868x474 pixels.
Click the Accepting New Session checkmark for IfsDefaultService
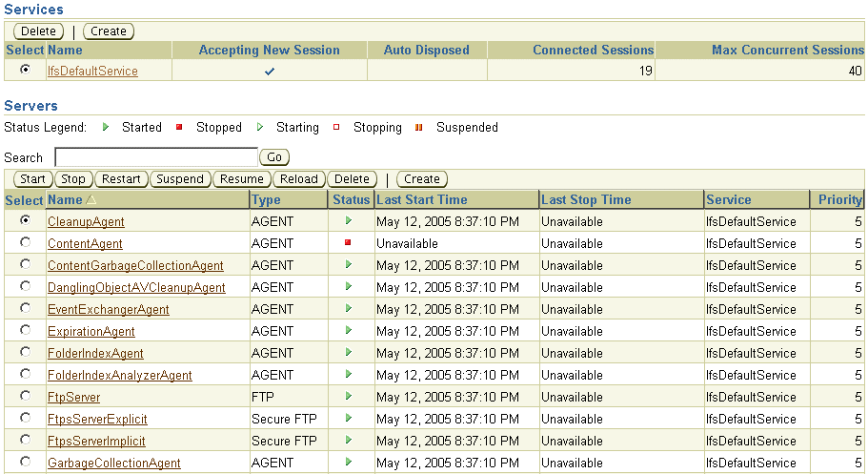coord(270,72)
